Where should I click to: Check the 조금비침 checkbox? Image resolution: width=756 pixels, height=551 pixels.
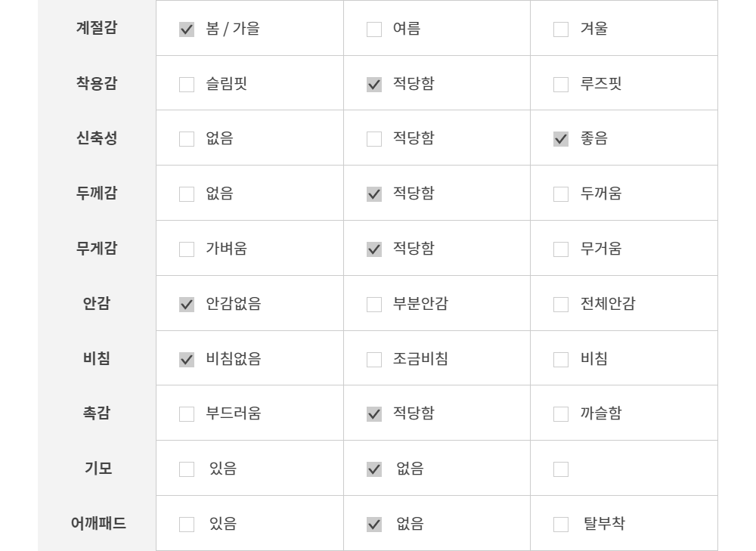coord(374,360)
